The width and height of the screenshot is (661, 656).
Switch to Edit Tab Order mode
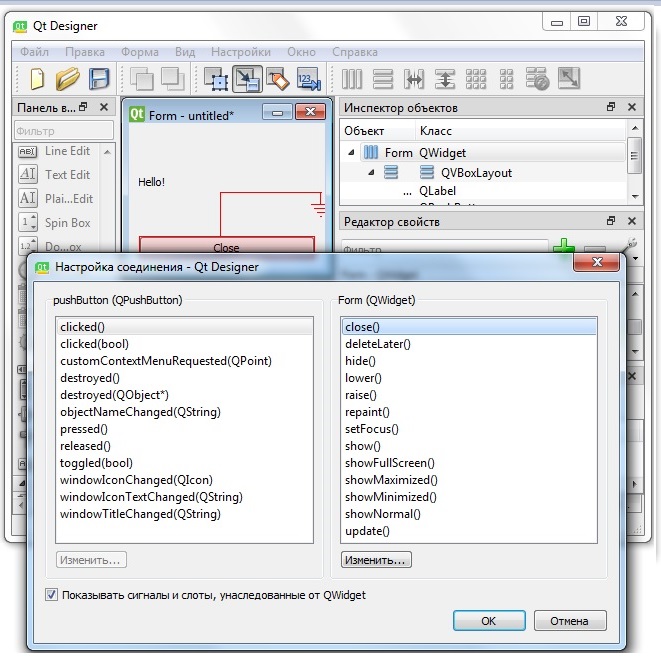tap(309, 79)
